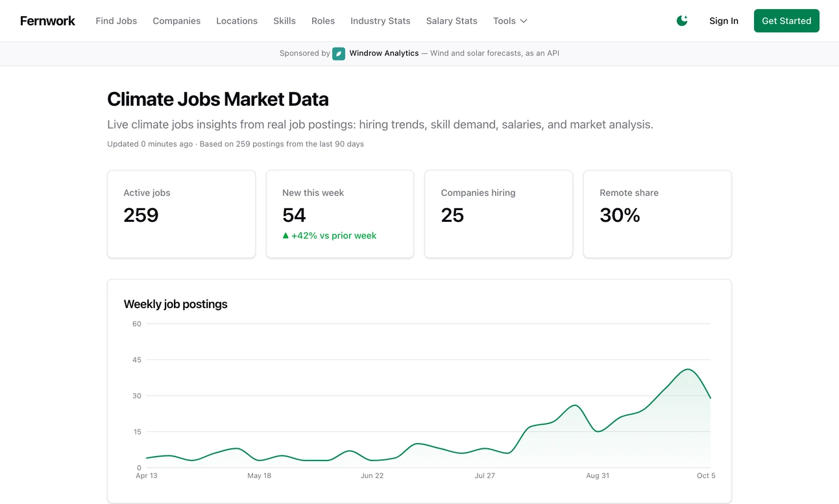839x504 pixels.
Task: Toggle dark mode with the moon icon
Action: tap(682, 21)
